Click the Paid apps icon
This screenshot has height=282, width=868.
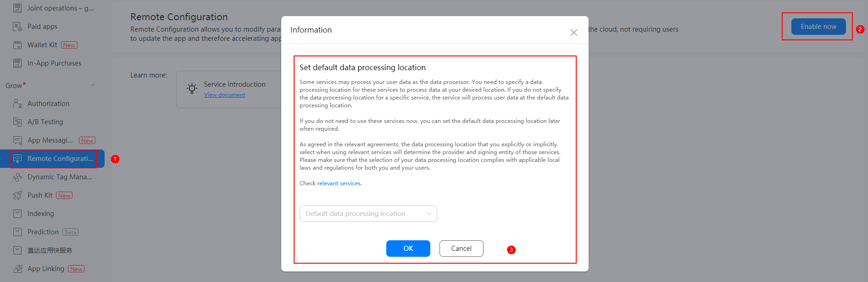(x=17, y=27)
